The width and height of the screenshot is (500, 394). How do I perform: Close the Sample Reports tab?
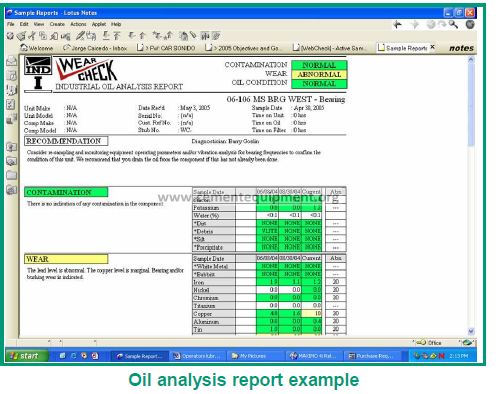click(432, 47)
